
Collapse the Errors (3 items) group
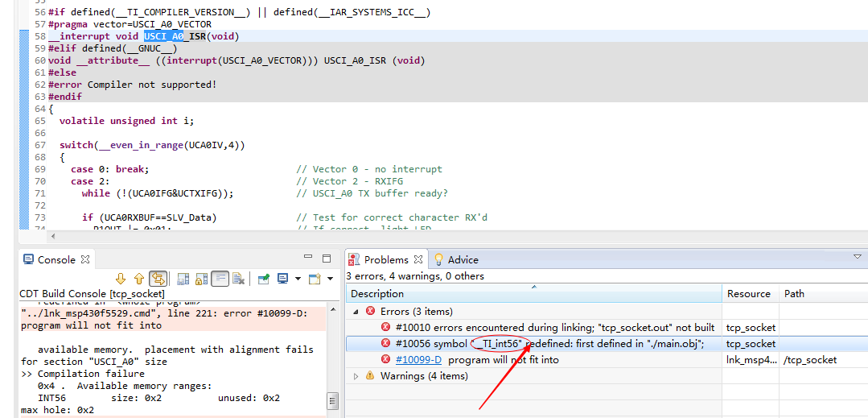(x=356, y=311)
